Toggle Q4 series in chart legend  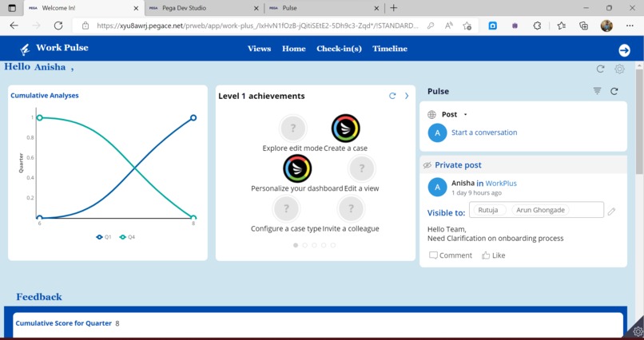click(x=127, y=237)
